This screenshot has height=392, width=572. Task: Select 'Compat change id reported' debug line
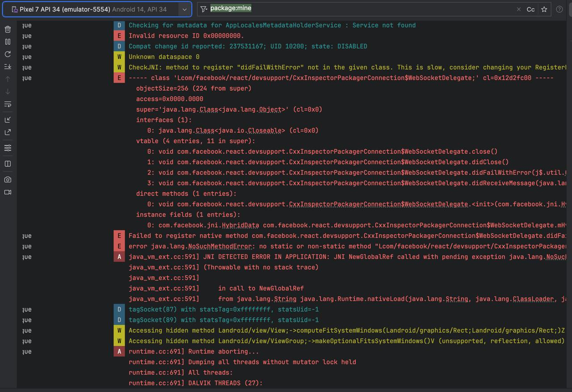tap(248, 46)
